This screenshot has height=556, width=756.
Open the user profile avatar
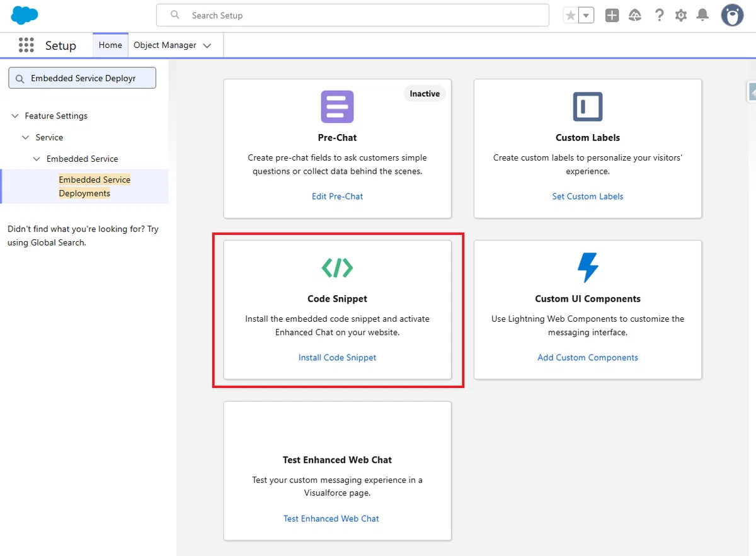[x=732, y=15]
